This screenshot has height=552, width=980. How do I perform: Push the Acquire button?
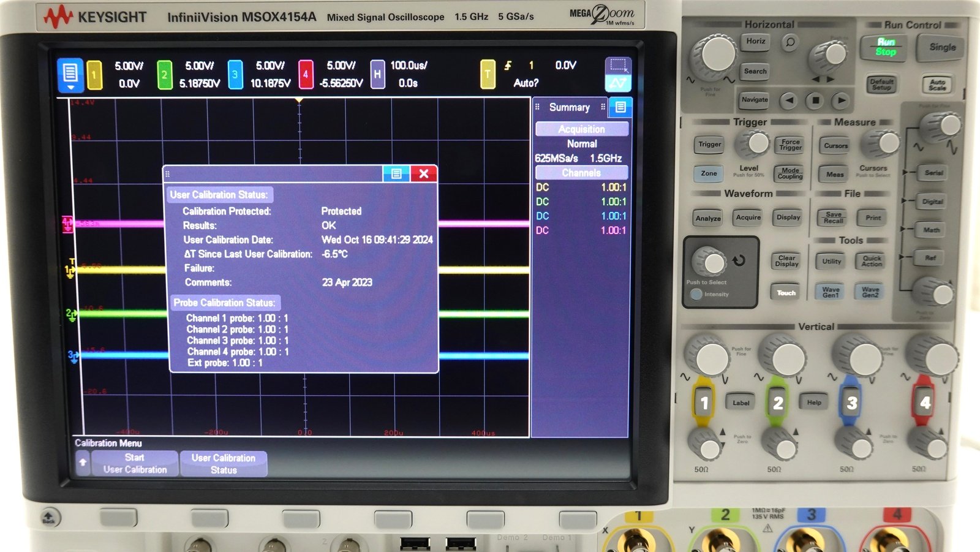[x=748, y=217]
